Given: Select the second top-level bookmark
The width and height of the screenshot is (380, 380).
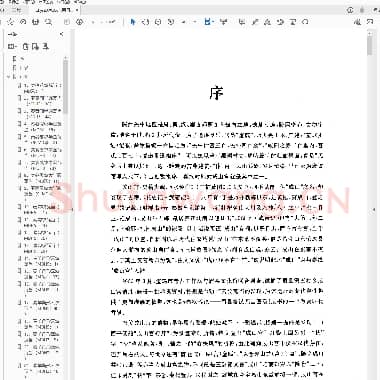Looking at the screenshot, I should [20, 68].
